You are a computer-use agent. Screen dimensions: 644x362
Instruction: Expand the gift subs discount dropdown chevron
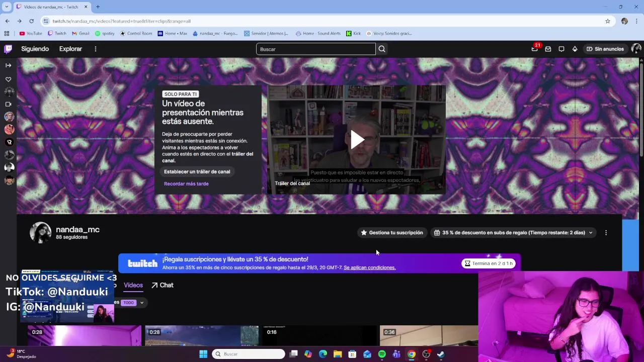pyautogui.click(x=591, y=233)
